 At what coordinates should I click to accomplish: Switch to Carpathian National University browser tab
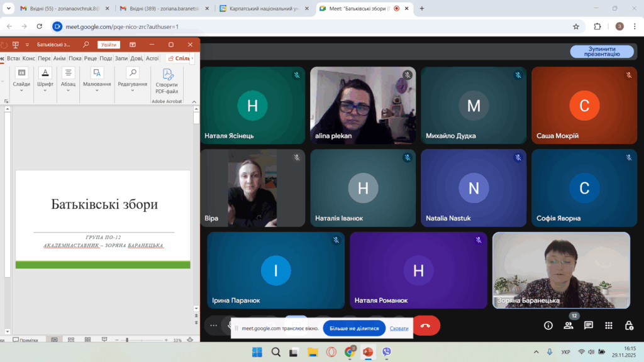pos(263,9)
